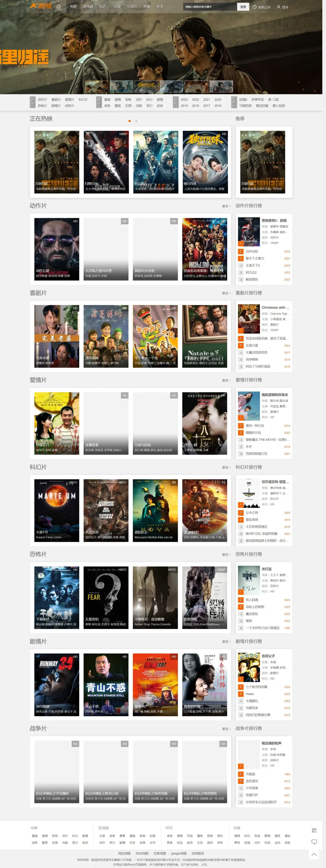
Task: Open the QR code icon at bottom right
Action: coord(314,830)
